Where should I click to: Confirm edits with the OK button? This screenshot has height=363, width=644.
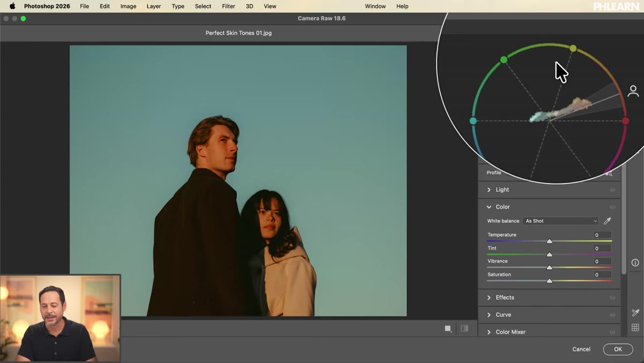(x=618, y=349)
